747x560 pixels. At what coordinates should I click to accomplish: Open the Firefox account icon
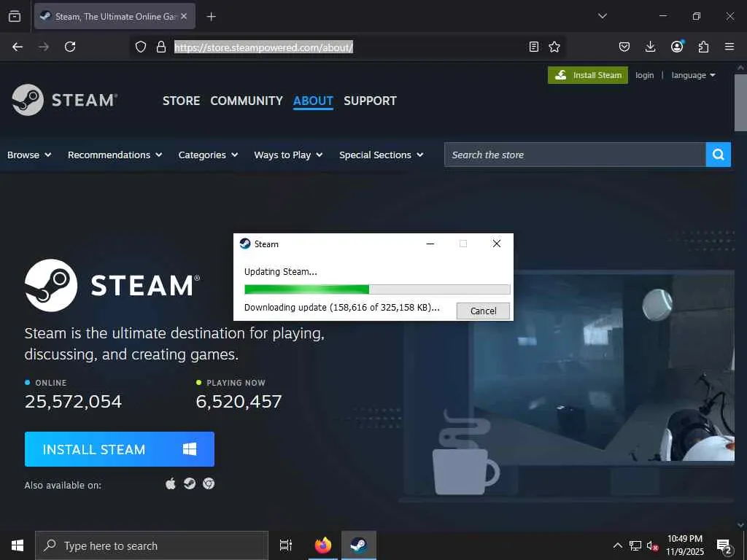pos(677,46)
